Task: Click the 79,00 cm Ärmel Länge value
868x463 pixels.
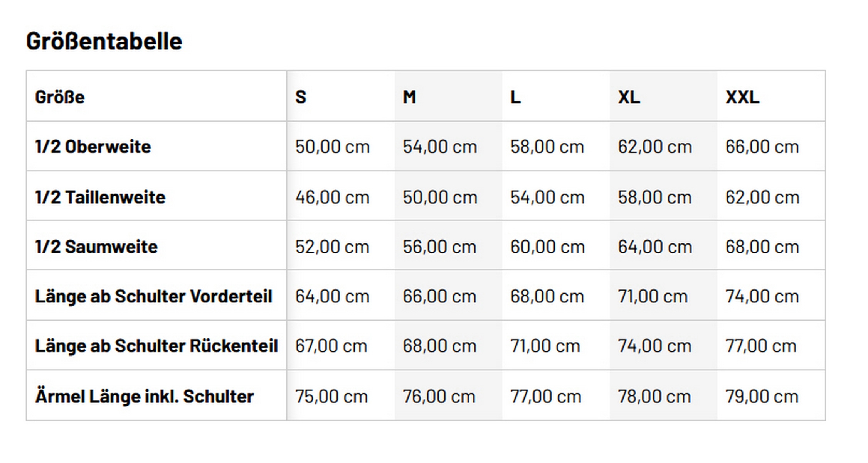Action: tap(762, 396)
